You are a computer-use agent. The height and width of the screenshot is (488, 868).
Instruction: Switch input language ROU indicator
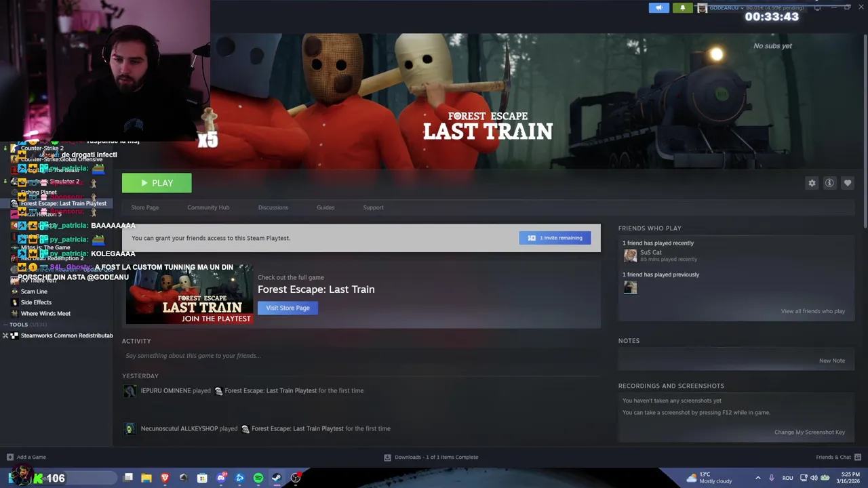click(x=787, y=478)
